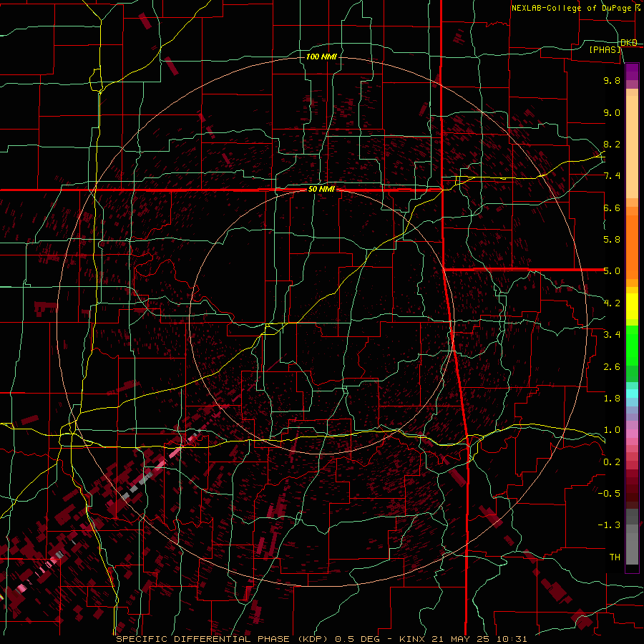Click the 50 NMI range ring label
The width and height of the screenshot is (644, 644).
pos(321,189)
